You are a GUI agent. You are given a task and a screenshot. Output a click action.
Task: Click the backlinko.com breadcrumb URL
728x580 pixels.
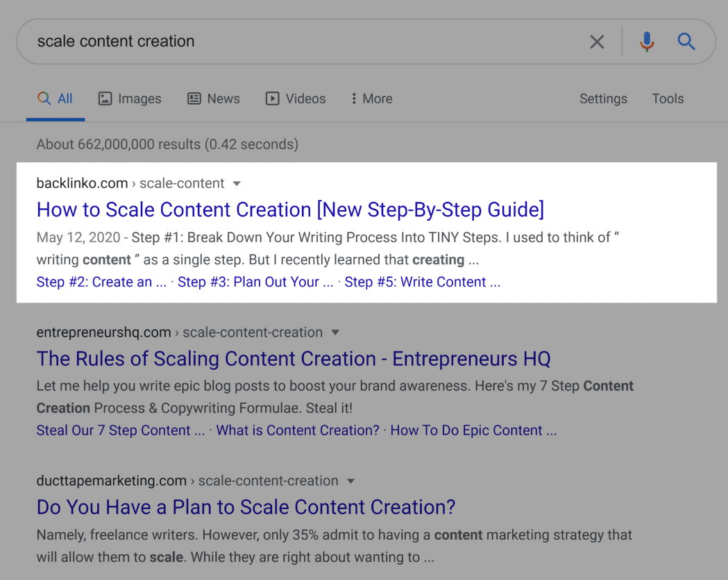[130, 183]
